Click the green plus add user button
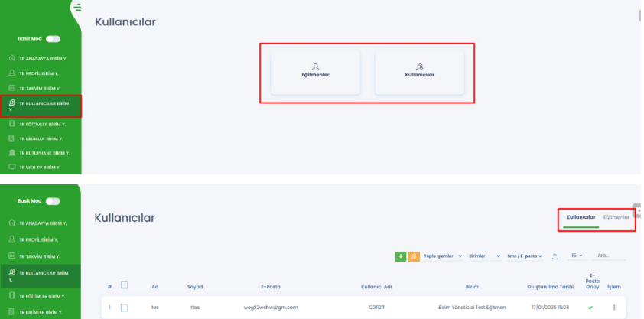The height and width of the screenshot is (319, 644). [401, 256]
